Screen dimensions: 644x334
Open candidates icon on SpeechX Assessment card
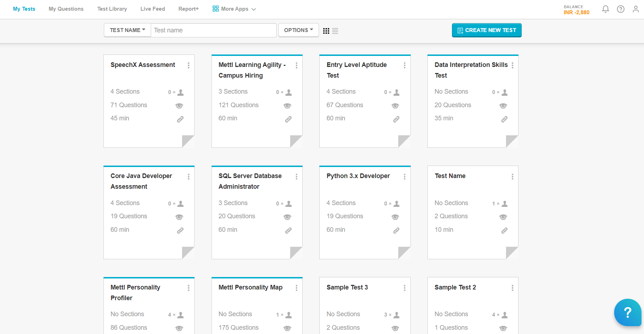click(180, 93)
